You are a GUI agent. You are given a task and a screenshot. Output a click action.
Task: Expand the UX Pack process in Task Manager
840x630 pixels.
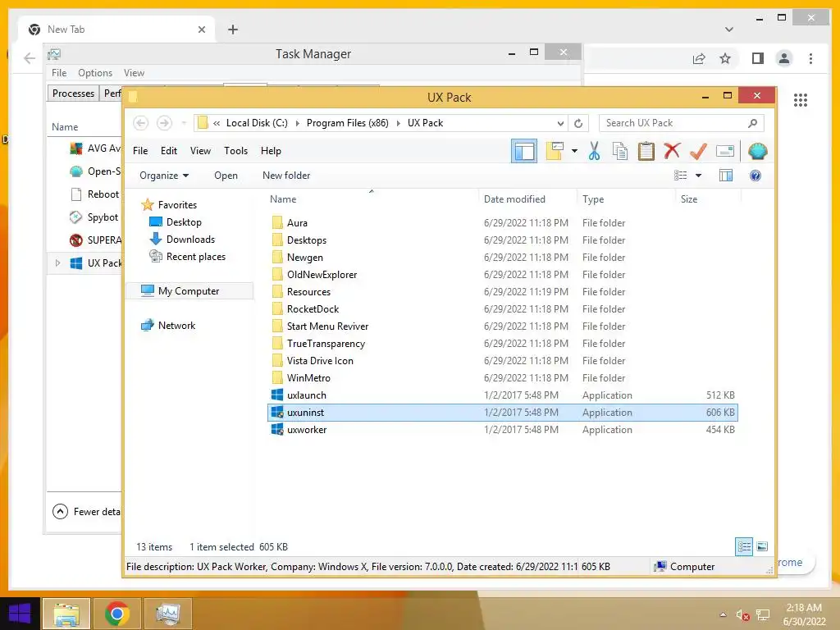coord(58,263)
